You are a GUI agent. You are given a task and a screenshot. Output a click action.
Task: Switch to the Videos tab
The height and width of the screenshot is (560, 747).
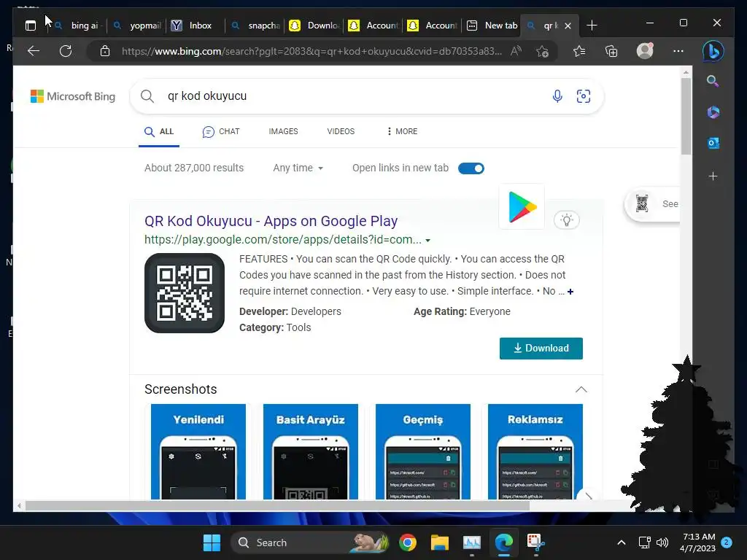click(x=341, y=131)
